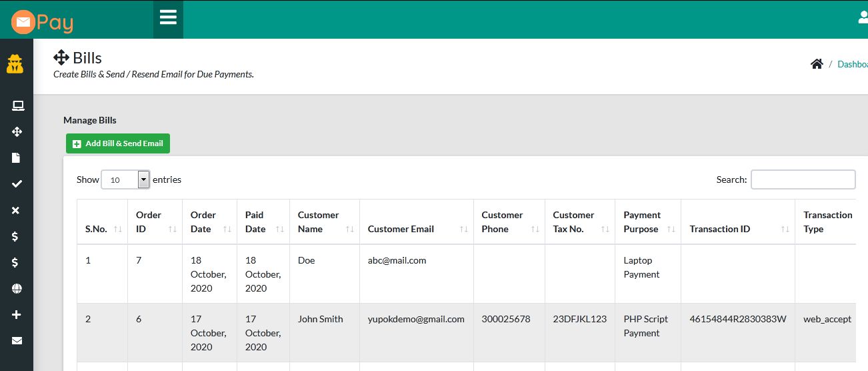The image size is (868, 371).
Task: Sort table by Order ID column
Action: coord(154,222)
